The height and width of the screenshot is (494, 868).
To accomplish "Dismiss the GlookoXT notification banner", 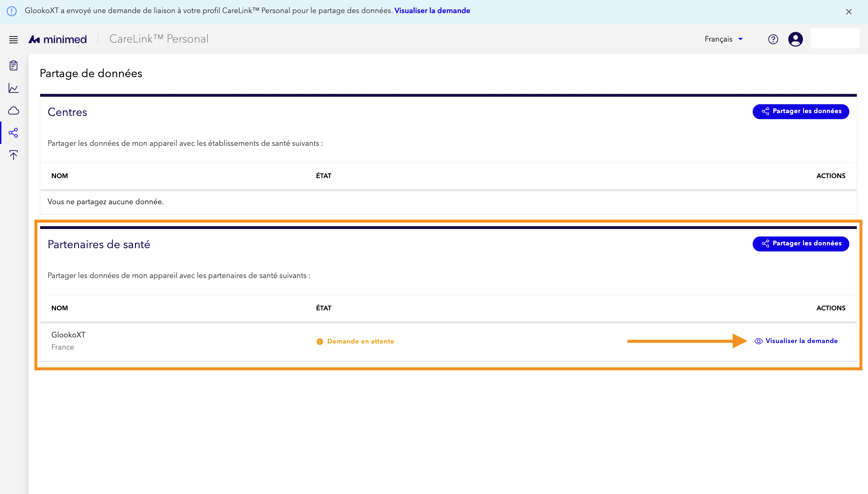I will click(849, 12).
